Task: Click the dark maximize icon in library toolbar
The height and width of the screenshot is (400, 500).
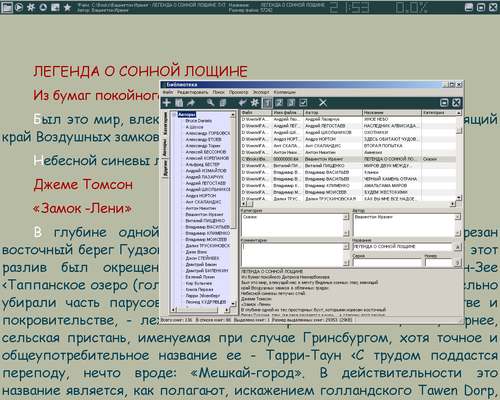Action: coord(444,103)
